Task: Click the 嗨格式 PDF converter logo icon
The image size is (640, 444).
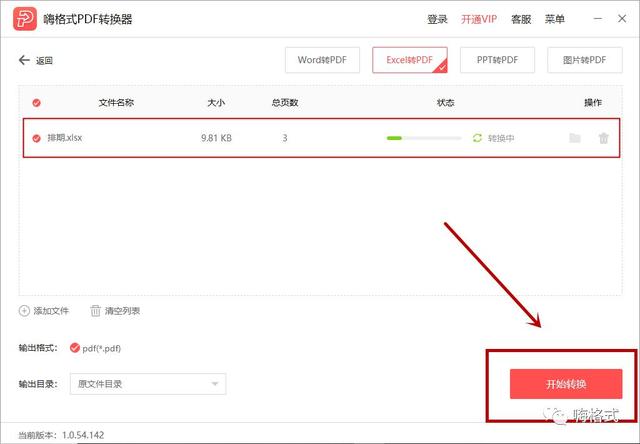Action: 25,19
